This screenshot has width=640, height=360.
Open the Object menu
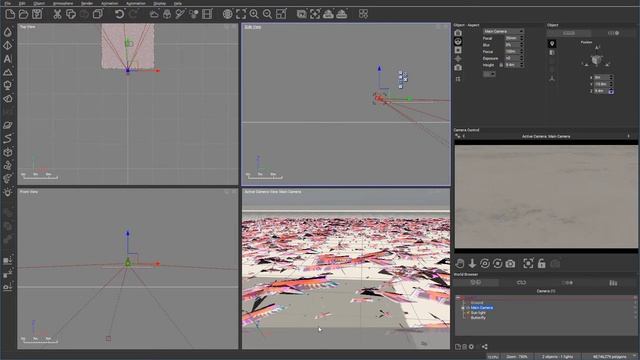coord(39,3)
